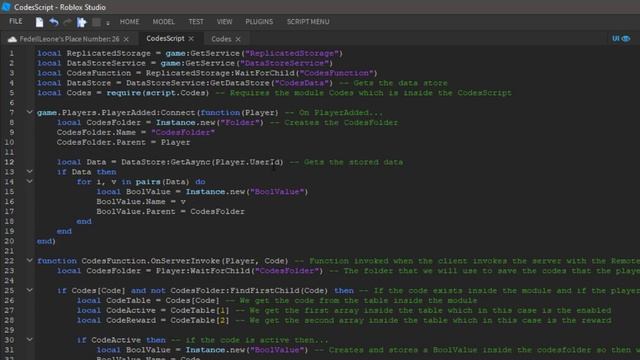This screenshot has height=360, width=640.
Task: Click 'CodeReward = CodeTable[2]' on line 28
Action: point(167,320)
